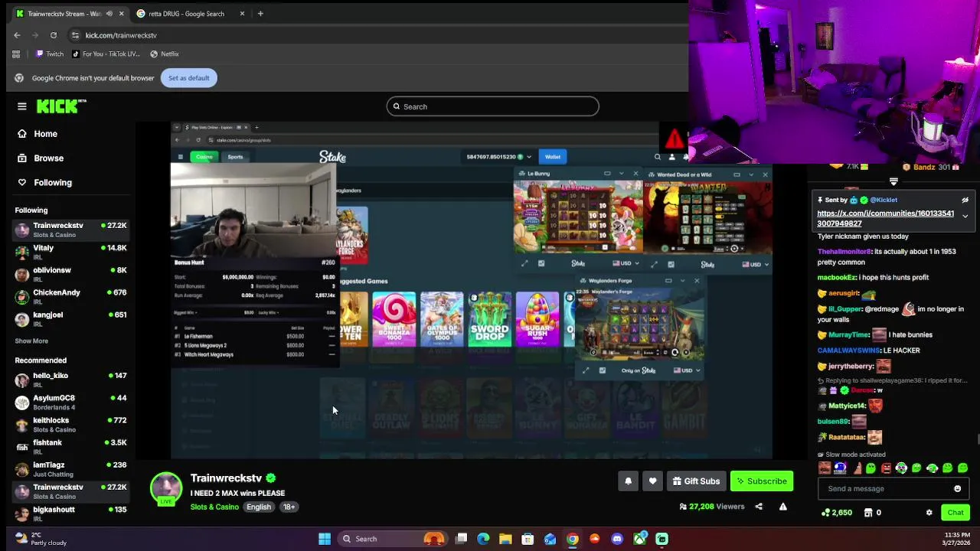Open the TikTok For You bookmark

(x=106, y=54)
